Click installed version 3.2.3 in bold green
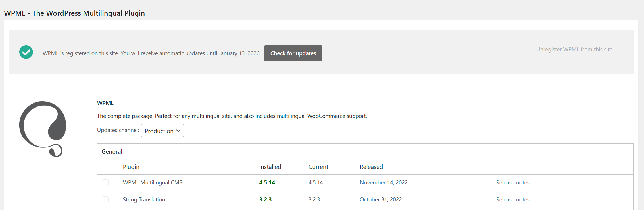Image resolution: width=644 pixels, height=210 pixels. [x=265, y=199]
